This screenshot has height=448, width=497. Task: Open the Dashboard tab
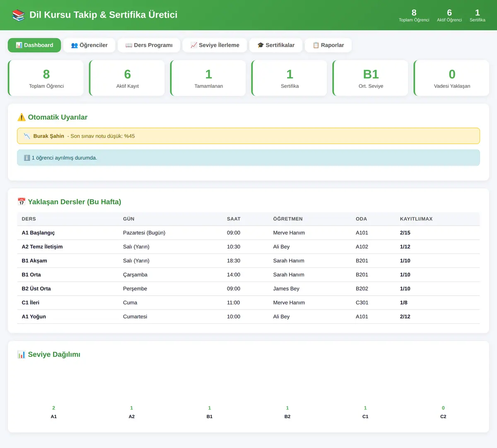click(34, 45)
